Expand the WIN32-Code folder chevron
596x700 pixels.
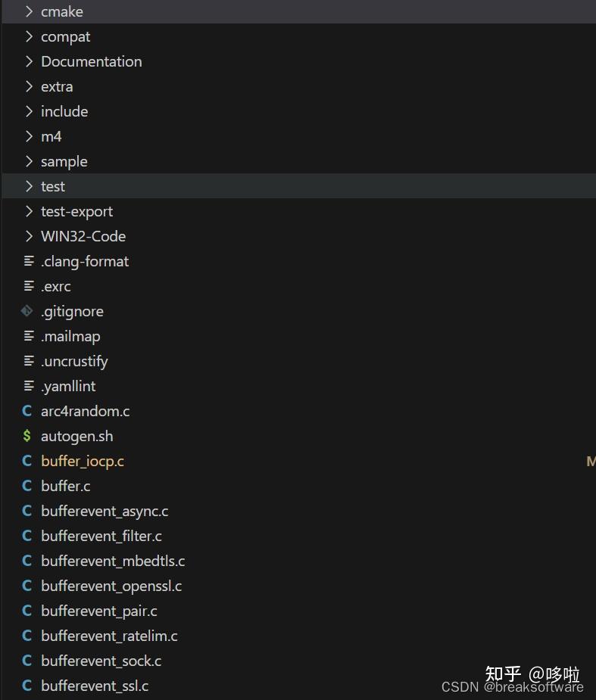(29, 237)
